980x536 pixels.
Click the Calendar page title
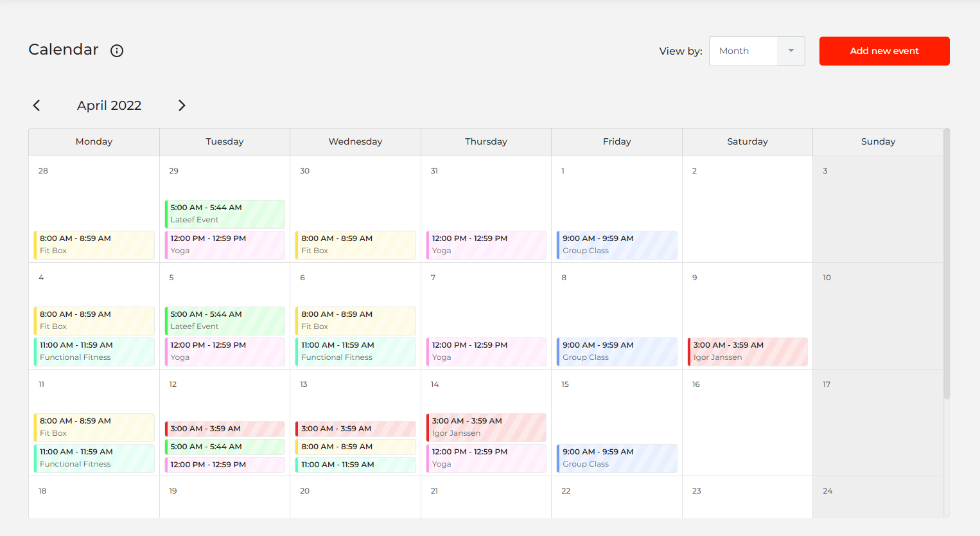point(63,49)
